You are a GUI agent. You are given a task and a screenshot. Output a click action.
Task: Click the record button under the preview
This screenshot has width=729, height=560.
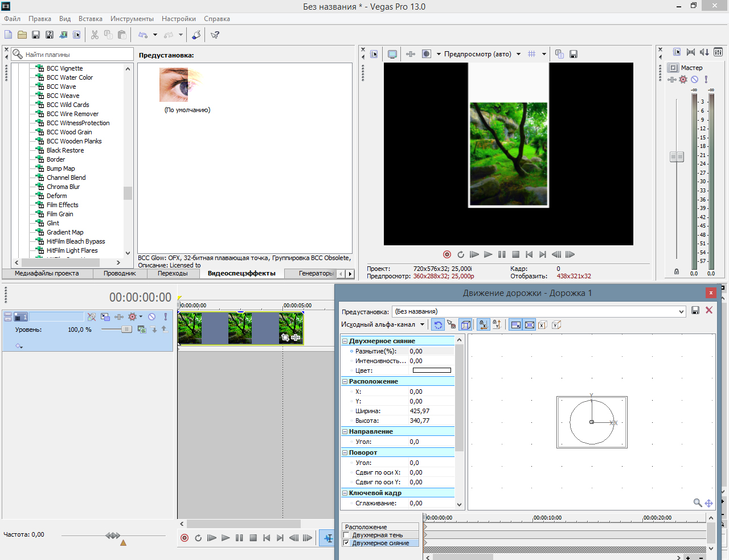point(447,254)
